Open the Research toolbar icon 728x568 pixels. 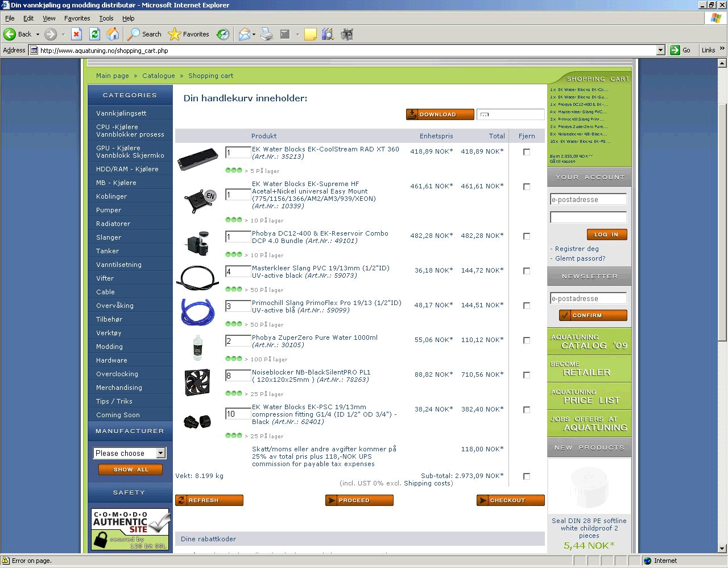[328, 34]
